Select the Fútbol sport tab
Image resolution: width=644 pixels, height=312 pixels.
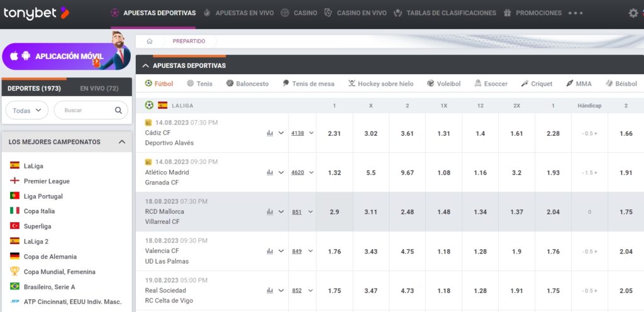click(x=159, y=84)
